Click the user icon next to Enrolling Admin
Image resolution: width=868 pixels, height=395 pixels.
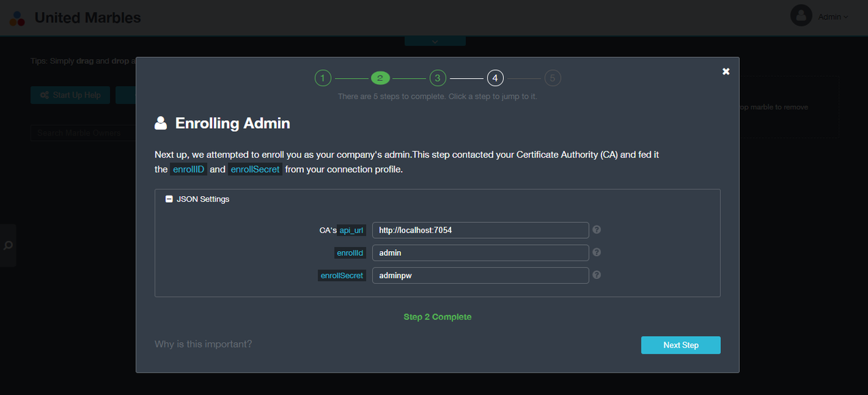161,123
